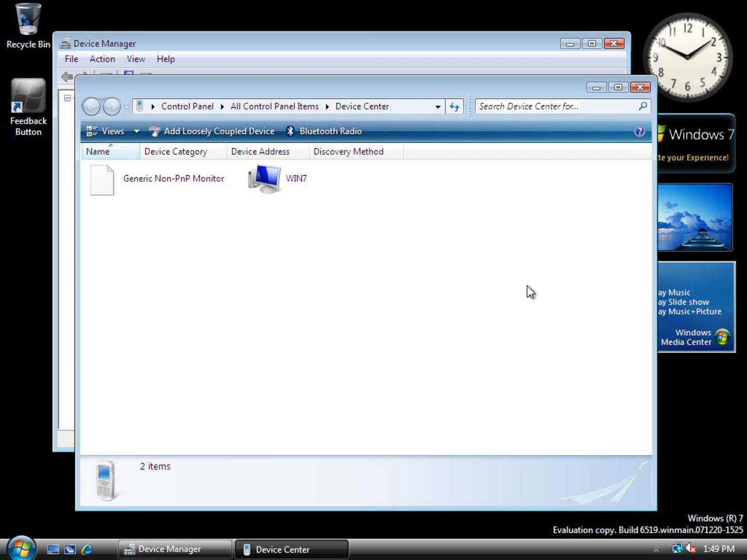Open address bar history dropdown
This screenshot has width=747, height=560.
pos(438,107)
